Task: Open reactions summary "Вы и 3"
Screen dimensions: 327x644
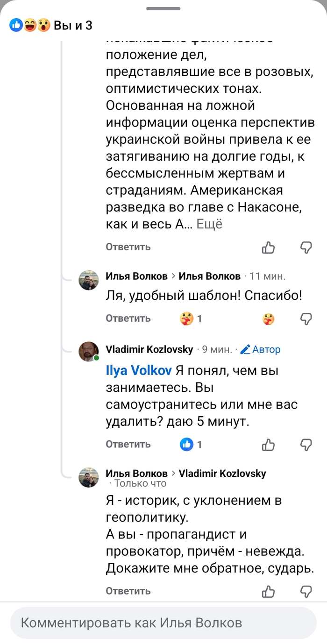Action: pos(51,25)
